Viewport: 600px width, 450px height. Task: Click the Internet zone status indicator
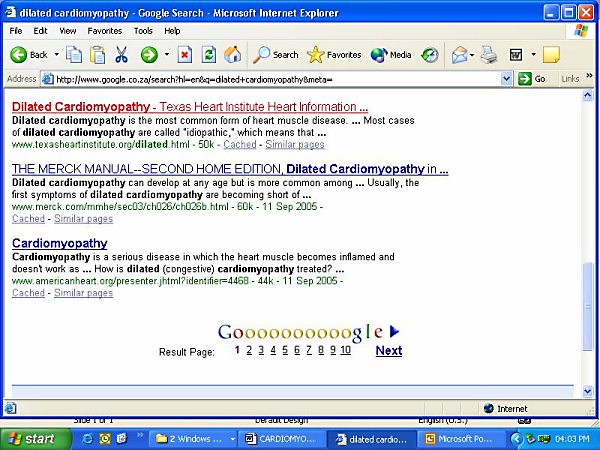[x=506, y=409]
